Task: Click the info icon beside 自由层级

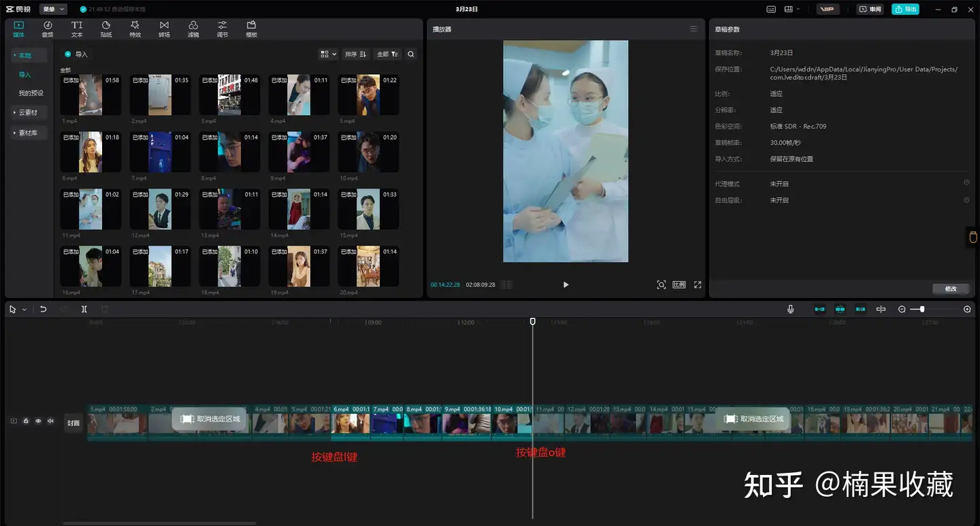Action: click(966, 200)
